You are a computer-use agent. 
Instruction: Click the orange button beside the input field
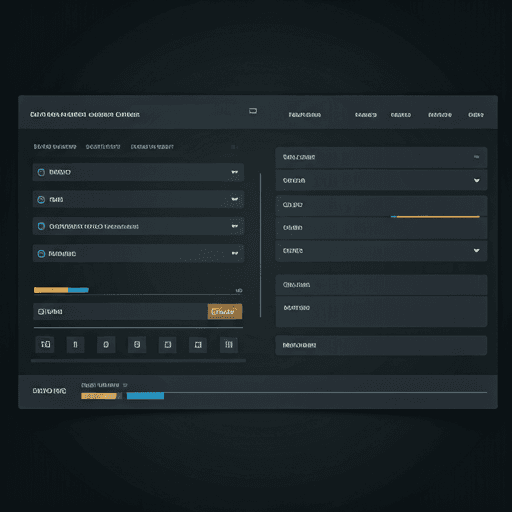225,312
